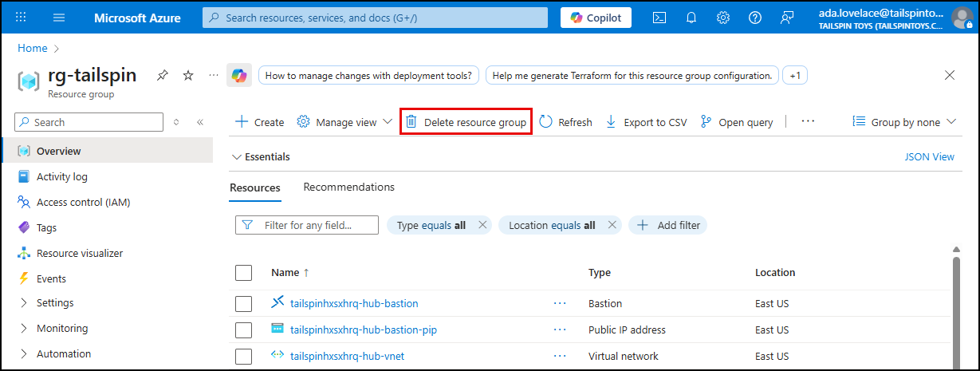
Task: Open the Help question mark icon
Action: (x=755, y=18)
